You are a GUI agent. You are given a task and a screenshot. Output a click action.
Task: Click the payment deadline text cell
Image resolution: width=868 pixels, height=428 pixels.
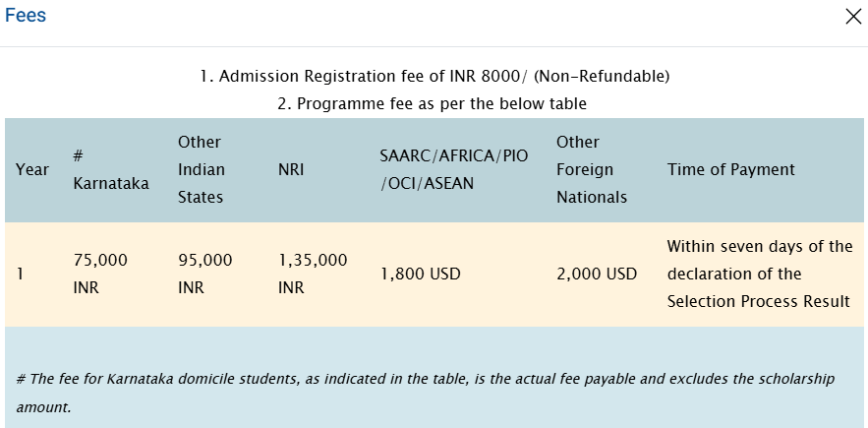[759, 274]
